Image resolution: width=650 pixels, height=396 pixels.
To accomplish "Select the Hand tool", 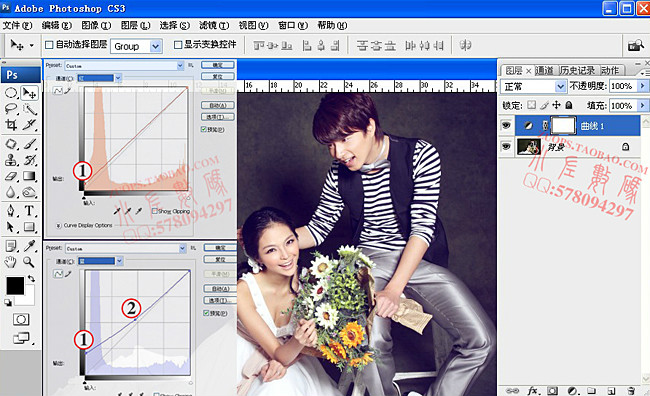I will 11,262.
